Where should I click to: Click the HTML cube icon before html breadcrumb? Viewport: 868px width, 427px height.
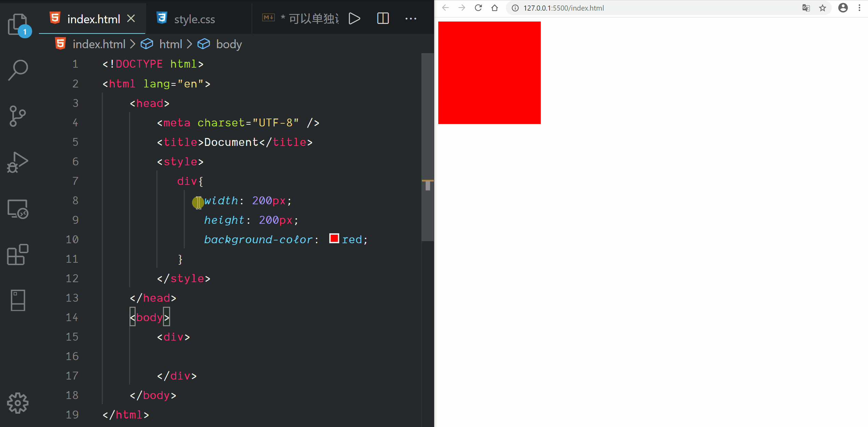click(x=147, y=44)
